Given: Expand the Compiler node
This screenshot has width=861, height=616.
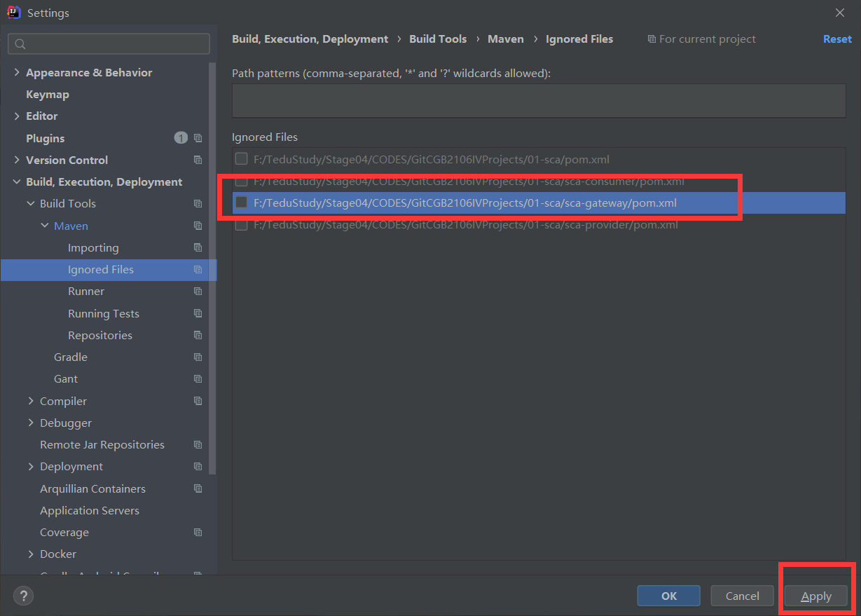Looking at the screenshot, I should (31, 401).
